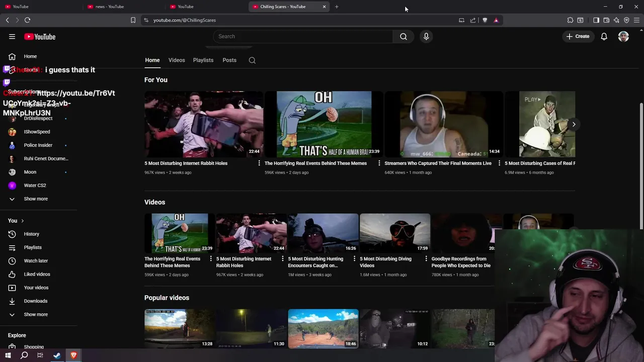Open options for Internet Rabbit Holes For You video
This screenshot has width=644, height=362.
(259, 163)
